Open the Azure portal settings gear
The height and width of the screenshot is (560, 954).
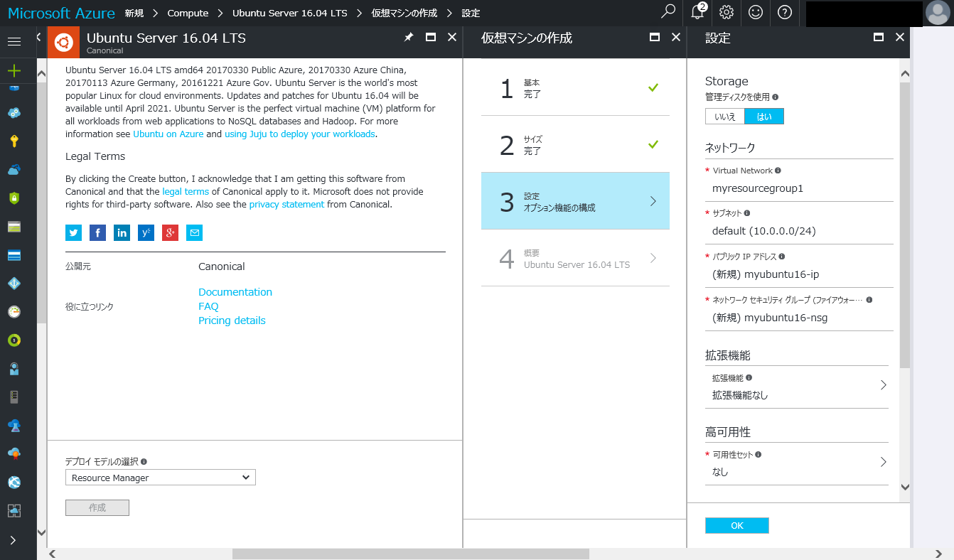point(725,13)
